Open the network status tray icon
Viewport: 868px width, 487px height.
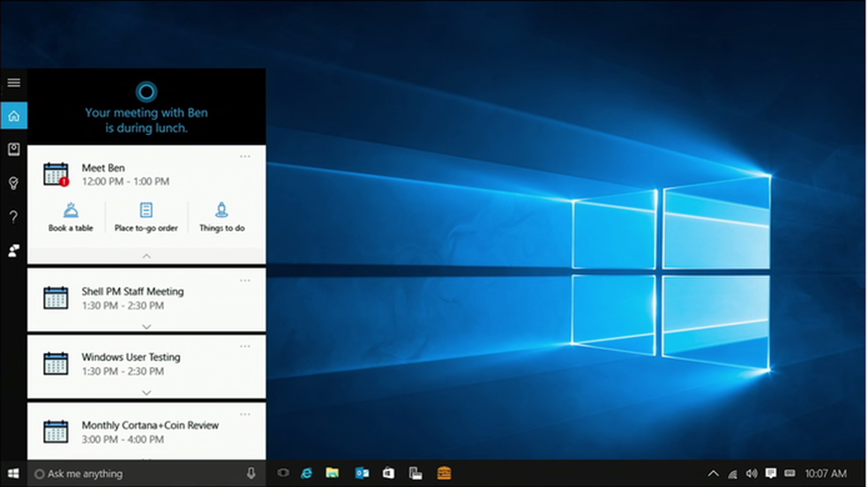(x=732, y=474)
